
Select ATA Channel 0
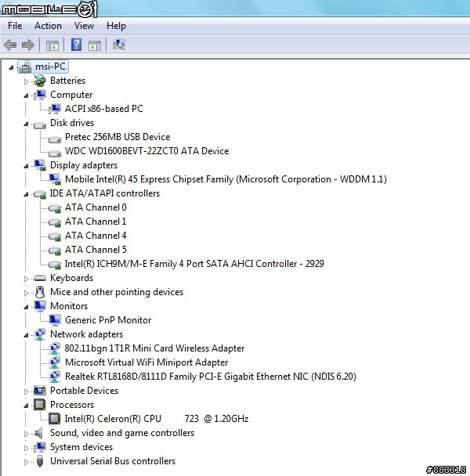pos(96,207)
